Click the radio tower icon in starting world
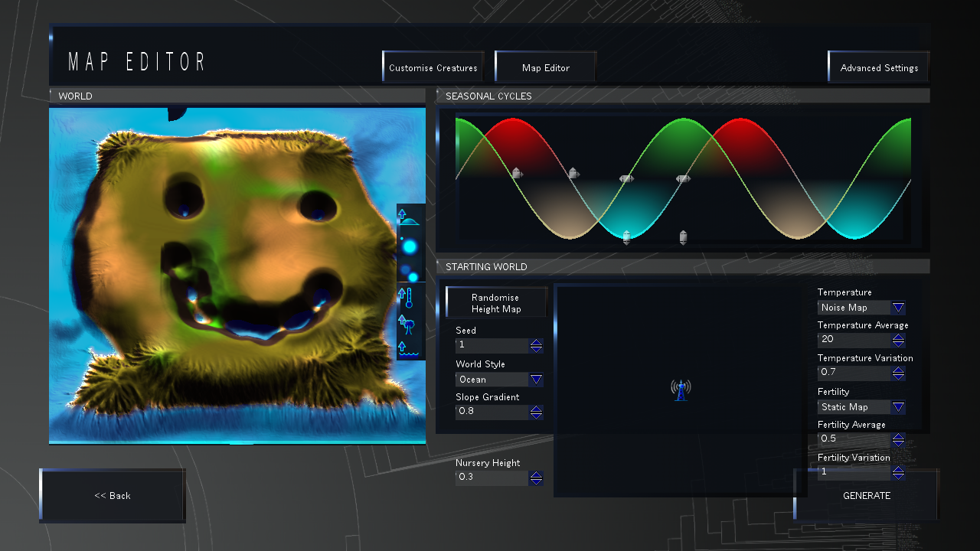This screenshot has height=551, width=980. 681,390
